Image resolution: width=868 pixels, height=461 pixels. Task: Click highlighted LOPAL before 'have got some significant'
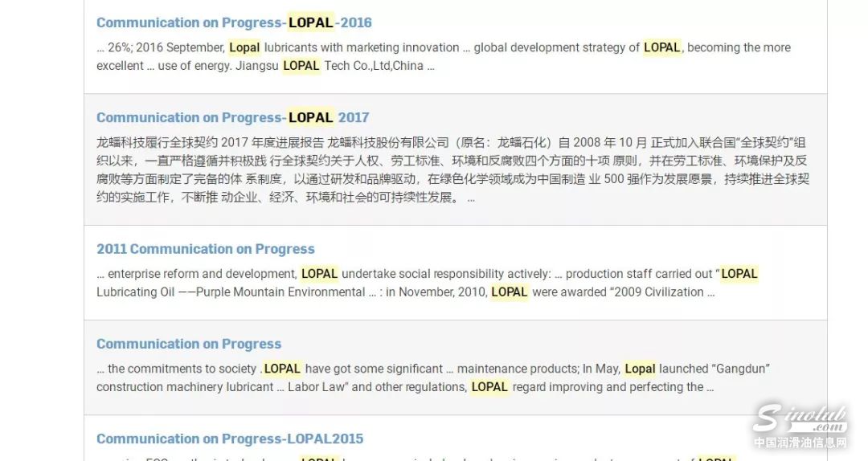[282, 369]
